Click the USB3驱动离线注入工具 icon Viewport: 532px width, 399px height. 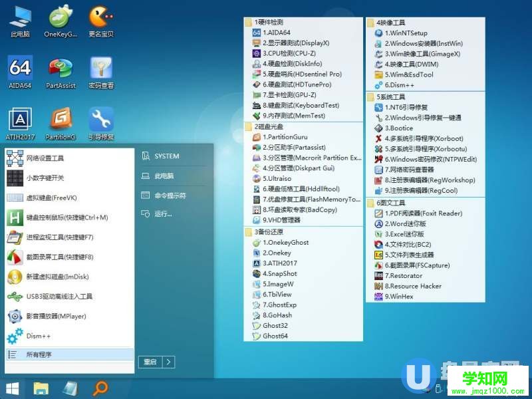pos(15,297)
